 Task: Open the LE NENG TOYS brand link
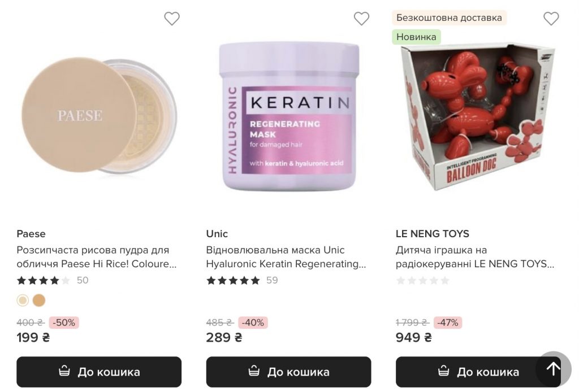pos(433,234)
